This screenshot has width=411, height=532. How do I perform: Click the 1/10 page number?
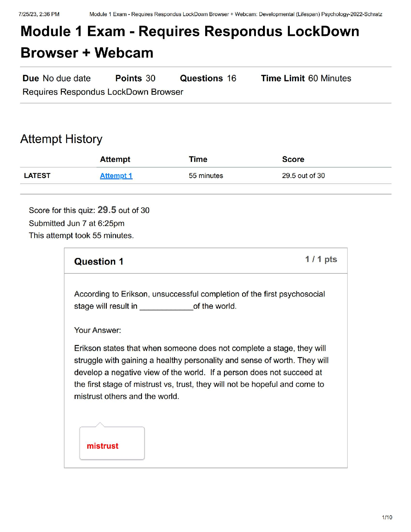(x=387, y=517)
